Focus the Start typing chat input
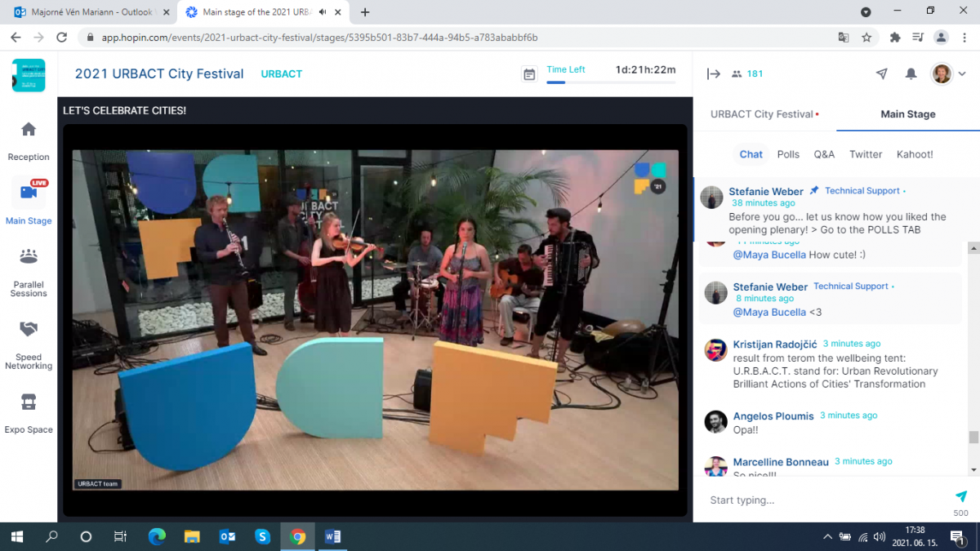Screen dimensions: 980x551 (825, 500)
